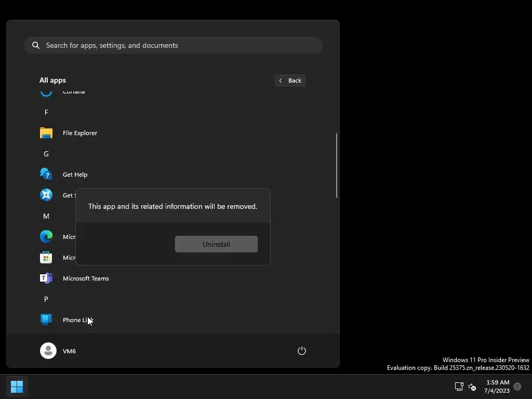The height and width of the screenshot is (399, 532).
Task: Click the Windows Start button
Action: click(x=17, y=387)
